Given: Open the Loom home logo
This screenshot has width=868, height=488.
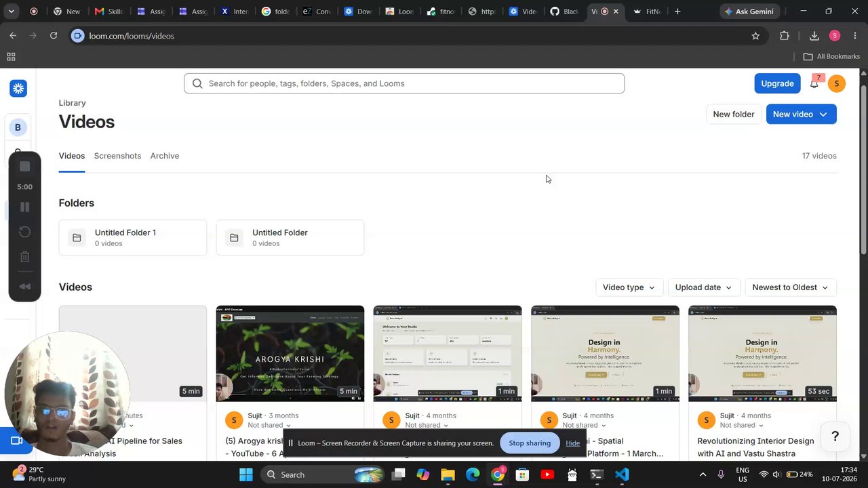Looking at the screenshot, I should [18, 88].
